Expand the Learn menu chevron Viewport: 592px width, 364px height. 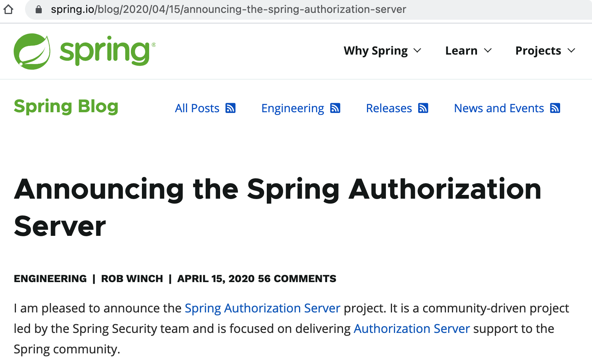(x=488, y=50)
